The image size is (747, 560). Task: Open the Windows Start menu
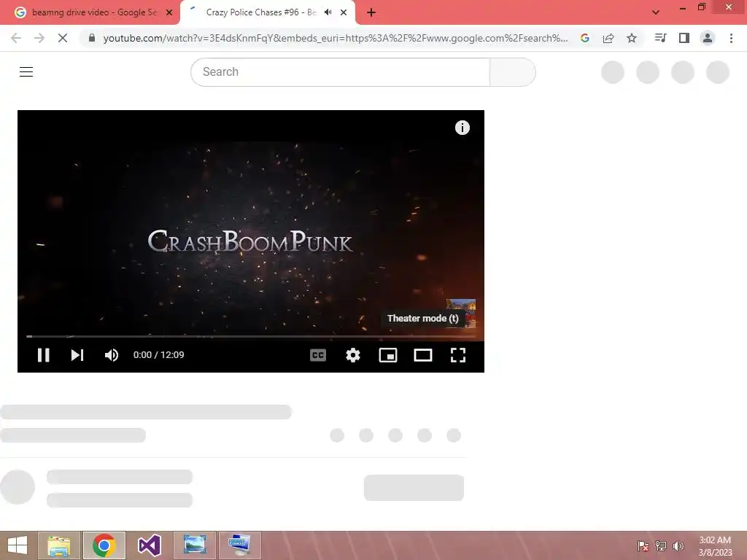18,545
